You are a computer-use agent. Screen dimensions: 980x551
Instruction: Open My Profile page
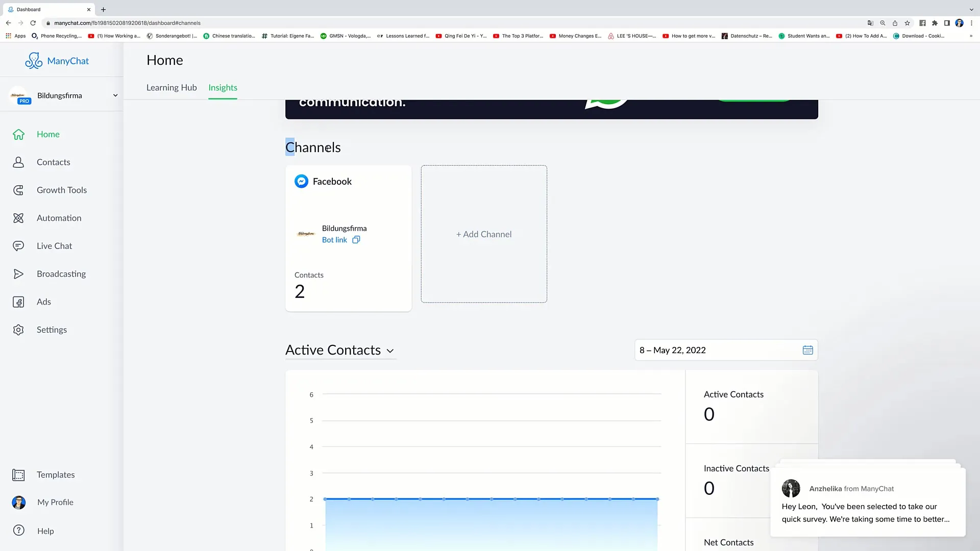[55, 502]
